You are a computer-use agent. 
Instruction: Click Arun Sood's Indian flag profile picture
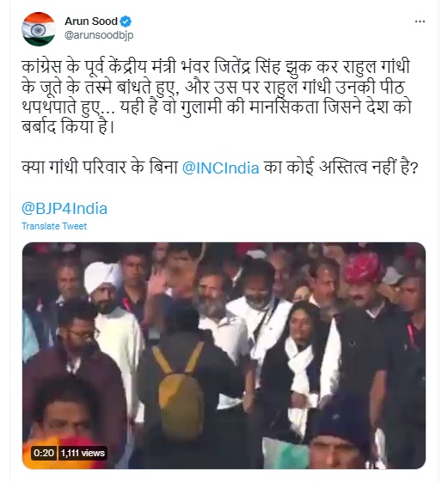click(39, 29)
